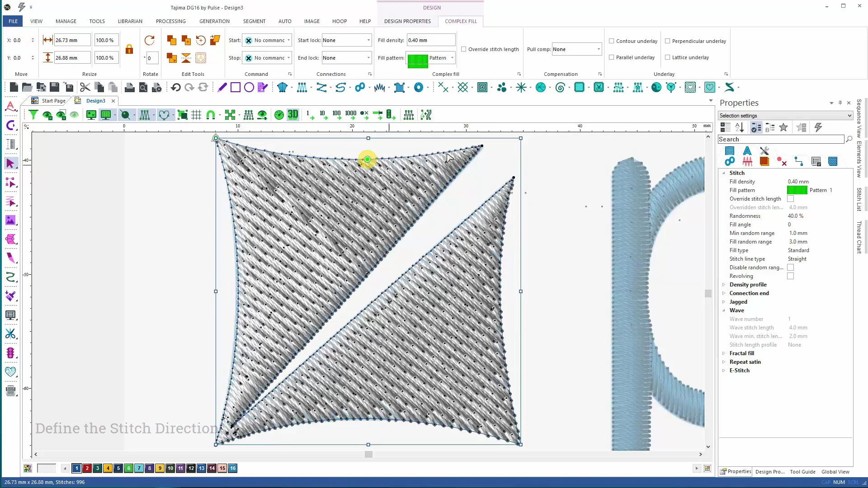Open the Selection settings dropdown

tap(849, 116)
